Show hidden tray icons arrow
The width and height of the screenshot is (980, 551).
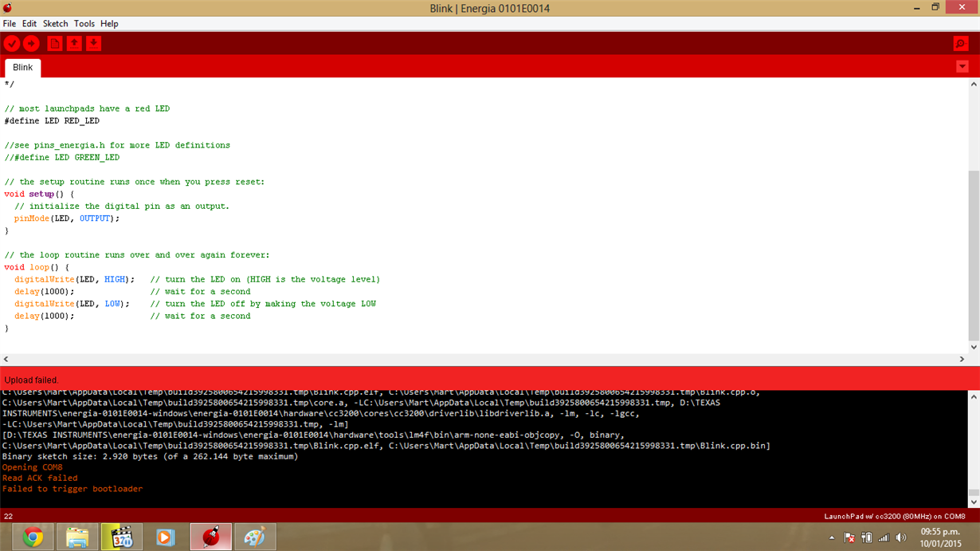(832, 538)
